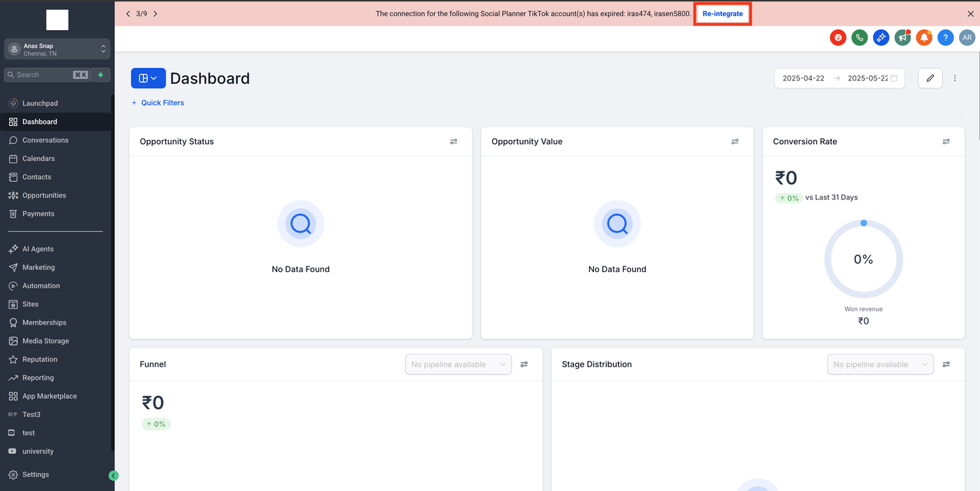Go to next notification banner

pyautogui.click(x=155, y=14)
